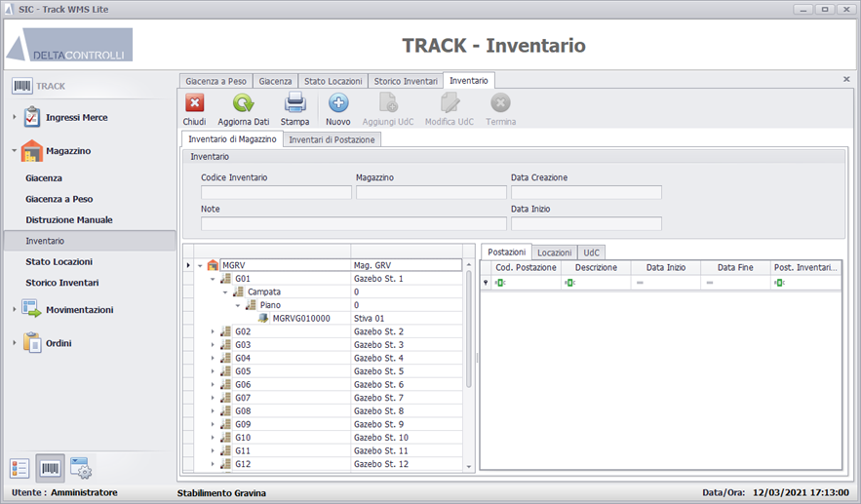Create new inventory with Nuovo icon
This screenshot has height=504, width=861.
tap(338, 102)
